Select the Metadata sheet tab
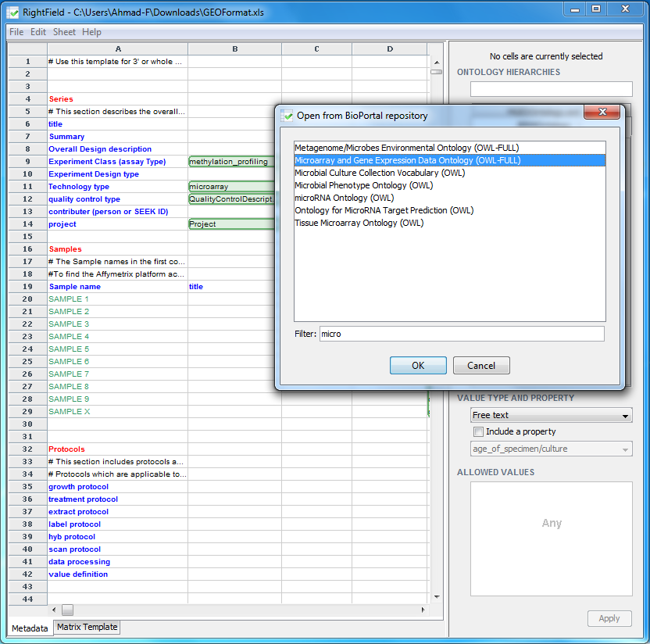Image resolution: width=650 pixels, height=644 pixels. click(29, 628)
